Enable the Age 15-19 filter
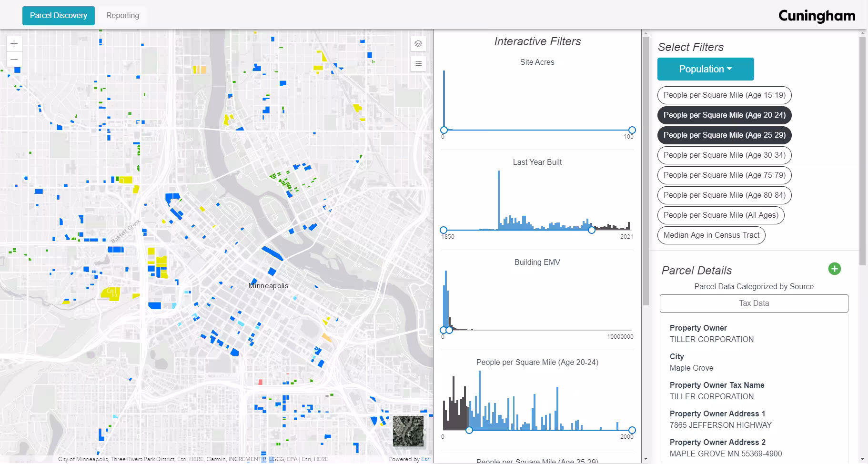 [724, 95]
